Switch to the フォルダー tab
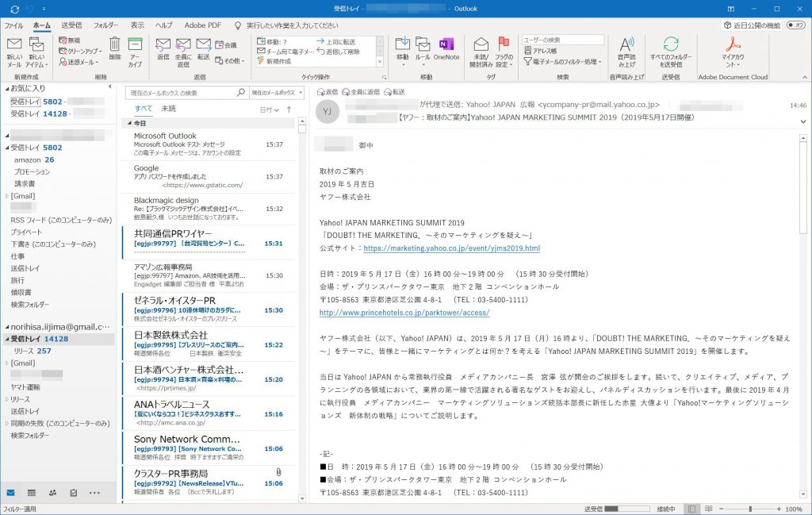This screenshot has width=812, height=515. coord(105,25)
